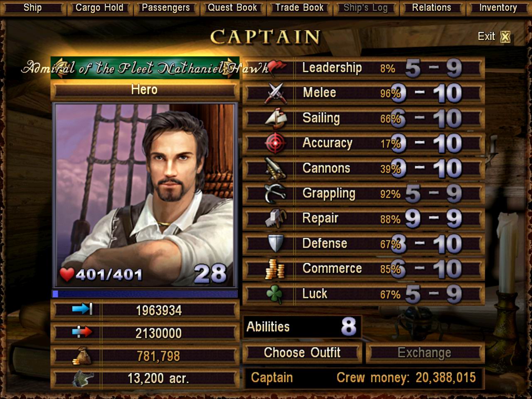Click the Choose Outfit button
532x399 pixels.
[x=302, y=353]
